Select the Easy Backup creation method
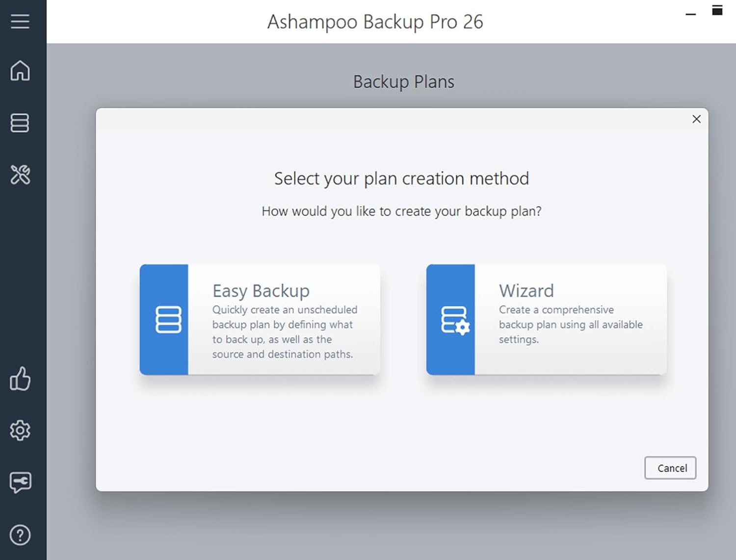 260,319
